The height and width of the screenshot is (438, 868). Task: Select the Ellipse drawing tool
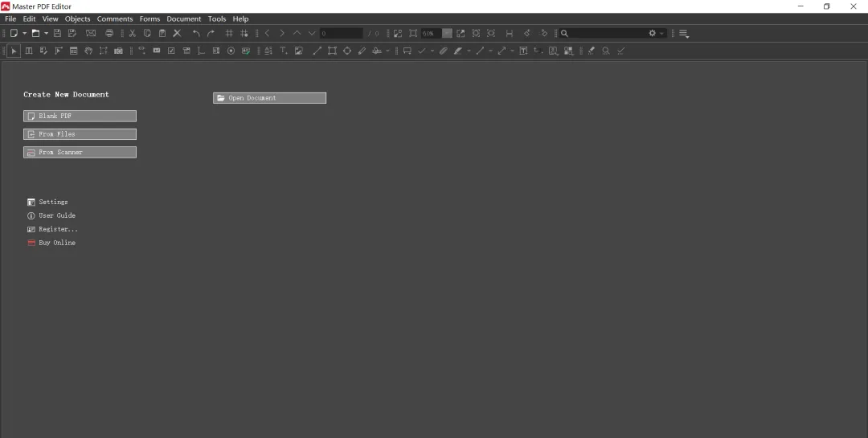347,51
